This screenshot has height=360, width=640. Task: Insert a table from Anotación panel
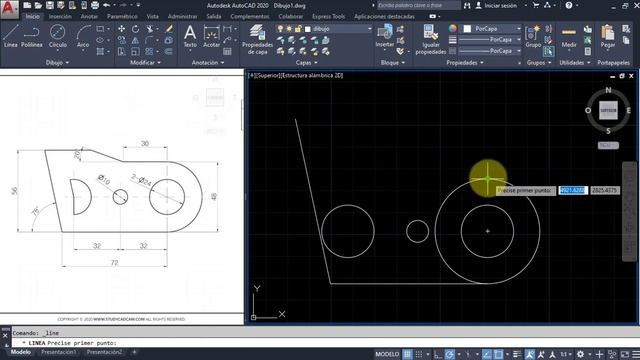coord(227,51)
